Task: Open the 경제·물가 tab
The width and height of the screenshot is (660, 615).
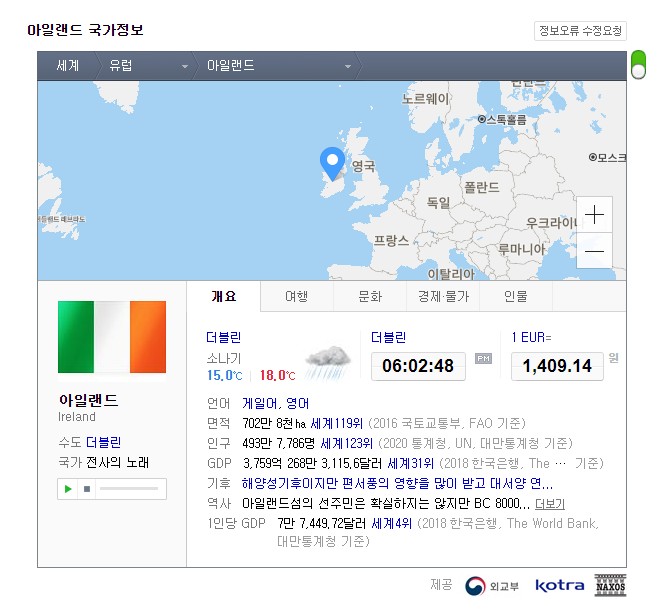Action: pos(443,297)
